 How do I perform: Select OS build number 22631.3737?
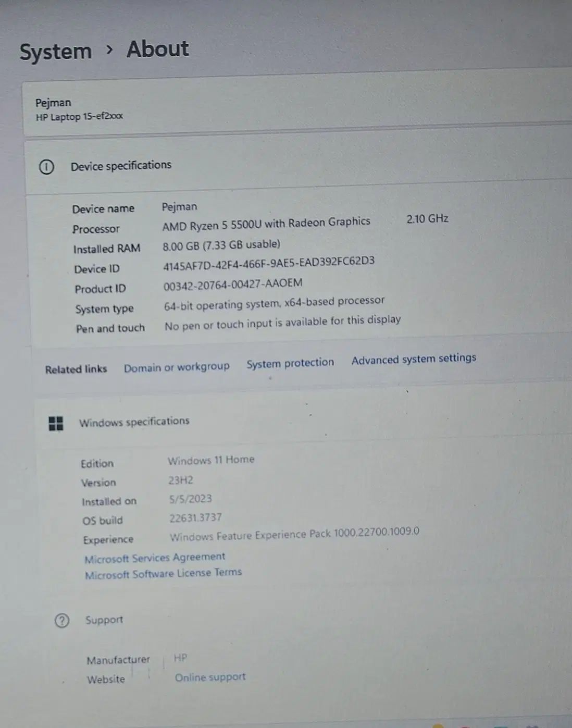195,518
